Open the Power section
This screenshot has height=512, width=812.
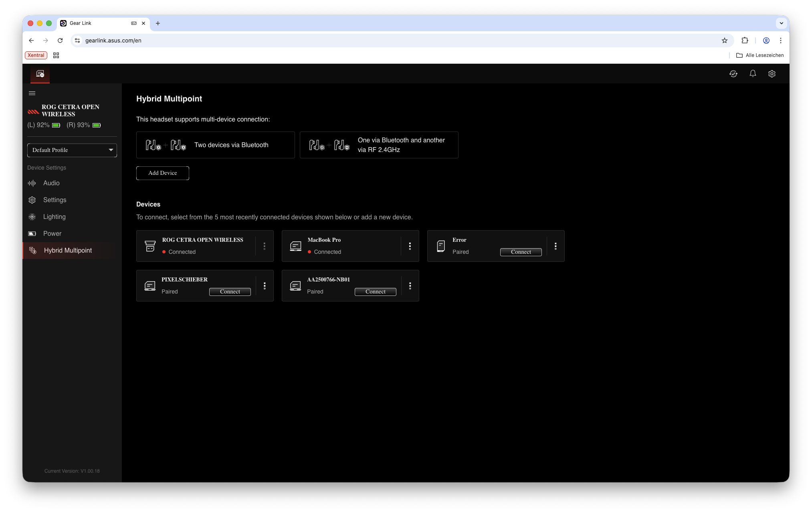click(52, 234)
